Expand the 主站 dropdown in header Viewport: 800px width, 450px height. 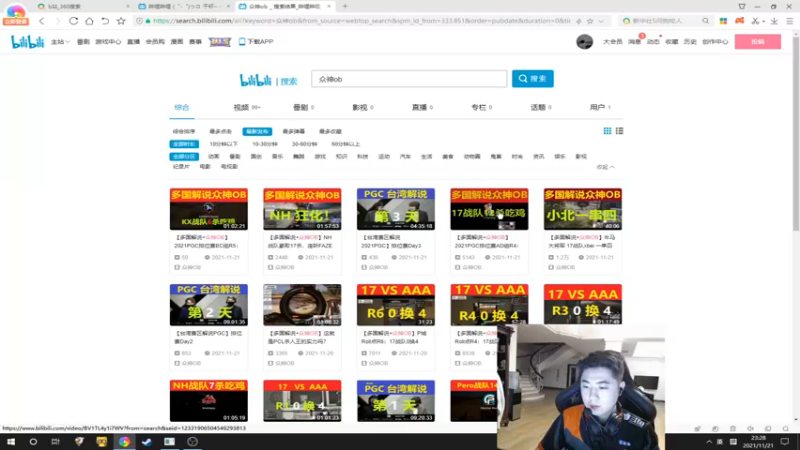pos(60,42)
